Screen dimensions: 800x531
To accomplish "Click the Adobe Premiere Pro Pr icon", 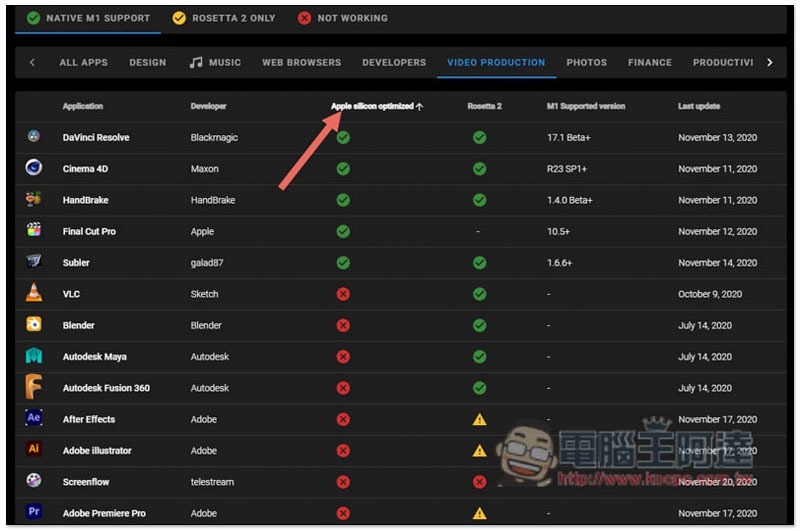I will pos(34,511).
